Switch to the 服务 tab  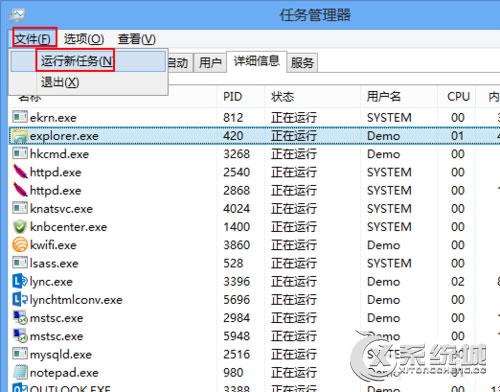tap(302, 62)
